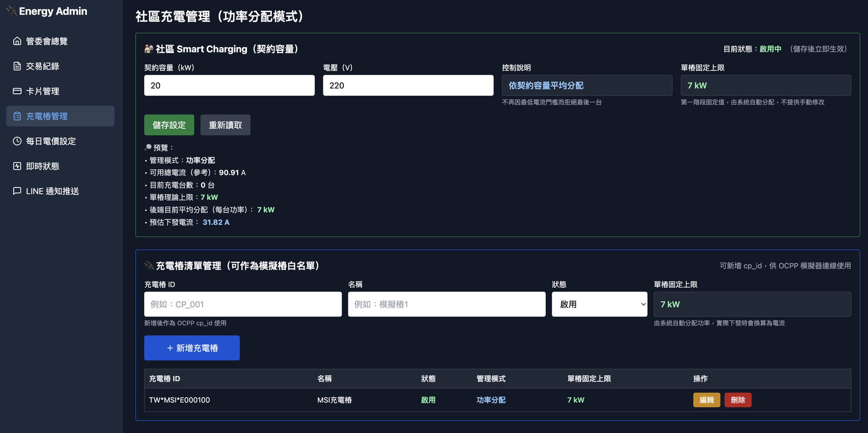
Task: Click the clock icon for 每日電價設定
Action: coord(17,141)
